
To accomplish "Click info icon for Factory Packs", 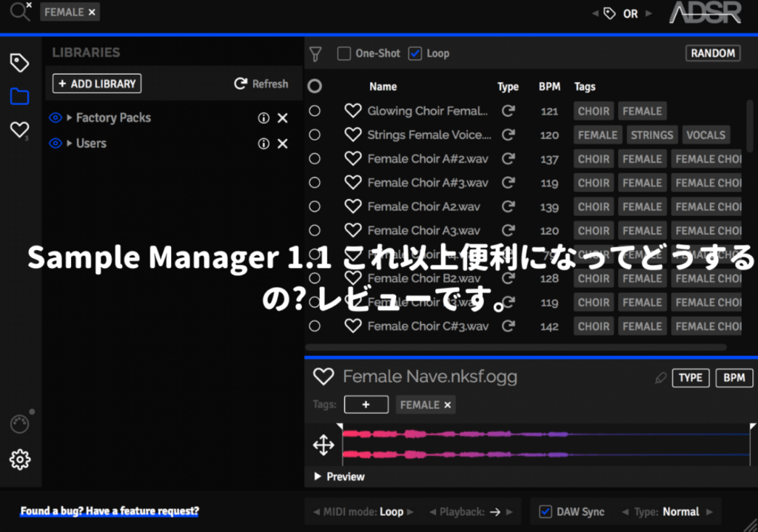I will coord(263,118).
